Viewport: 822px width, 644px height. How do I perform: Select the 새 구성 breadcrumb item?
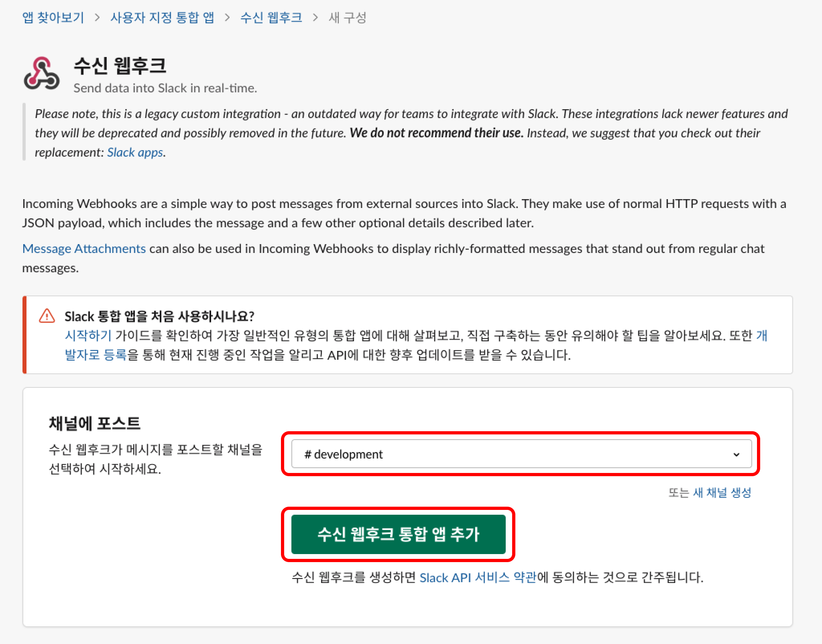(347, 18)
